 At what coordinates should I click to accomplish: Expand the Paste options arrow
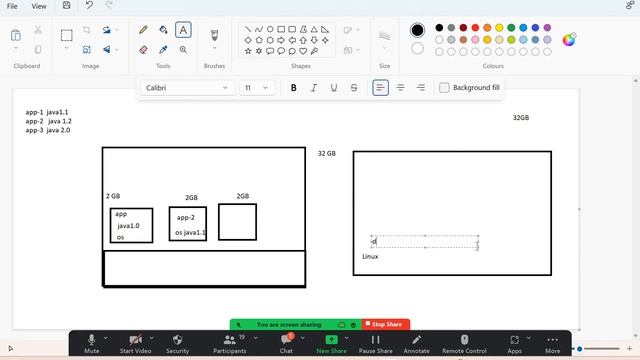pos(16,49)
